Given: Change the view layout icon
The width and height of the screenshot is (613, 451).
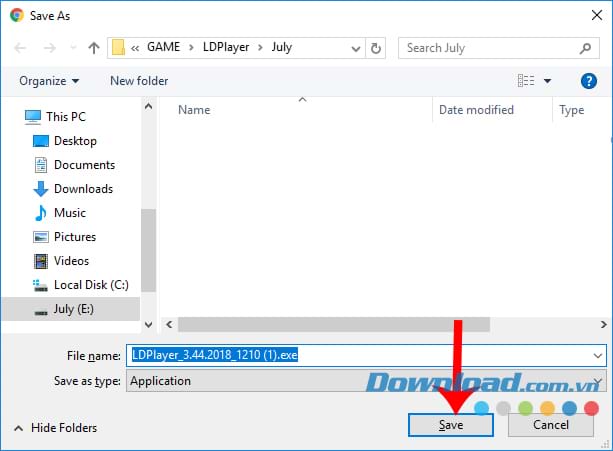Looking at the screenshot, I should tap(526, 81).
